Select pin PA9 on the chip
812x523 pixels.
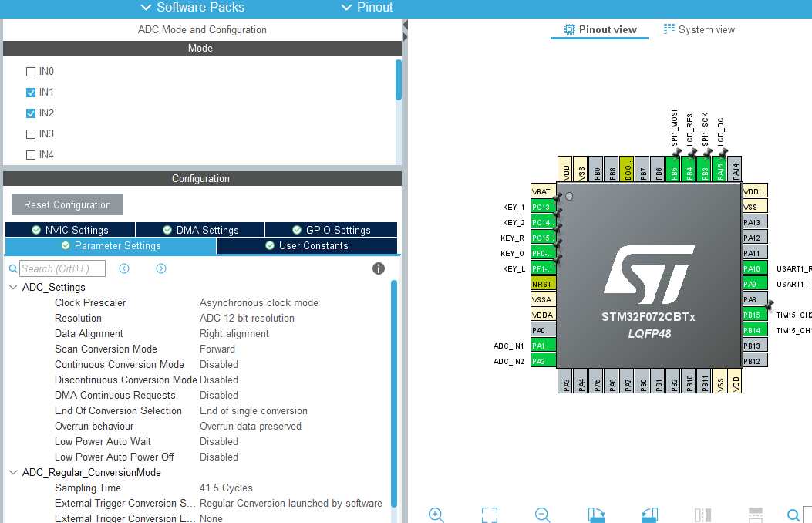[x=755, y=284]
